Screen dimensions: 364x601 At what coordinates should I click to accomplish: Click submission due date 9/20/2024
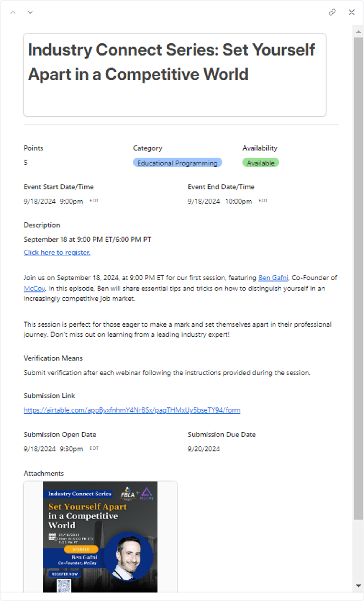tap(204, 449)
